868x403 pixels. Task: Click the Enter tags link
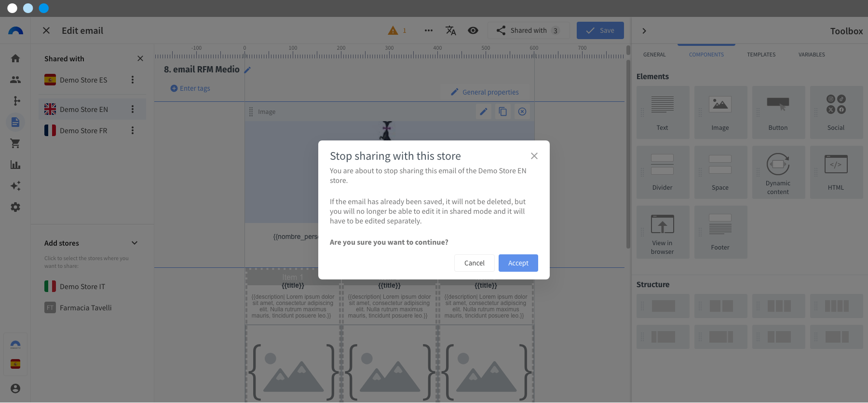[x=190, y=88]
